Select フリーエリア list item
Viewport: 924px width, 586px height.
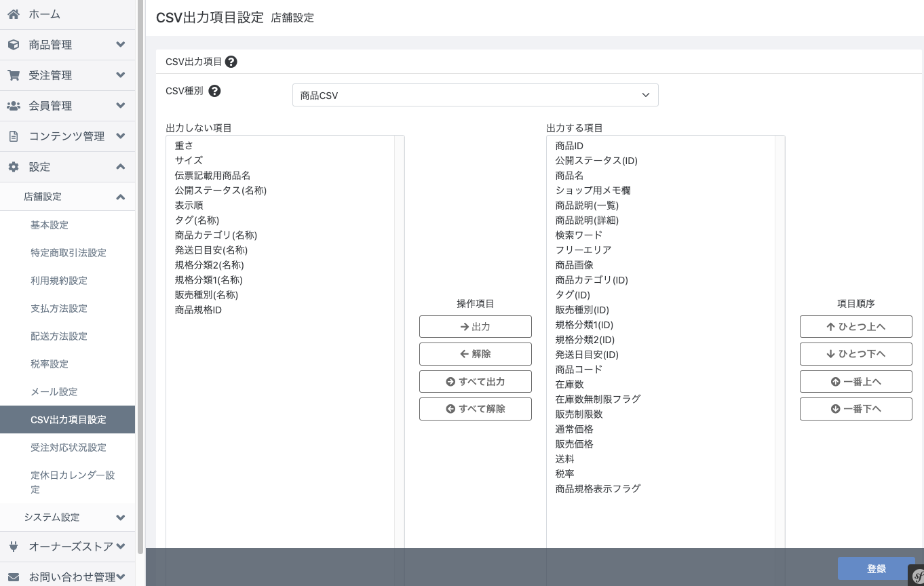tap(661, 250)
